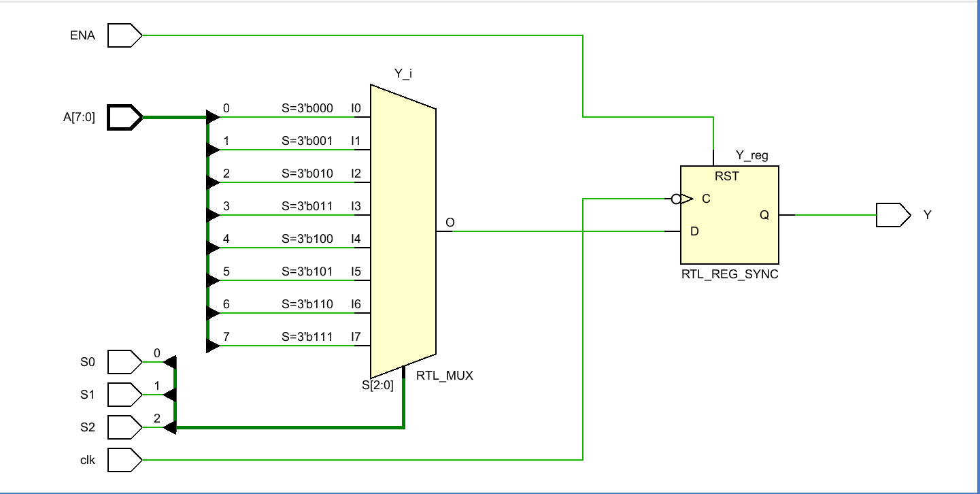The height and width of the screenshot is (494, 980).
Task: Select the Y output port symbol
Action: [893, 215]
